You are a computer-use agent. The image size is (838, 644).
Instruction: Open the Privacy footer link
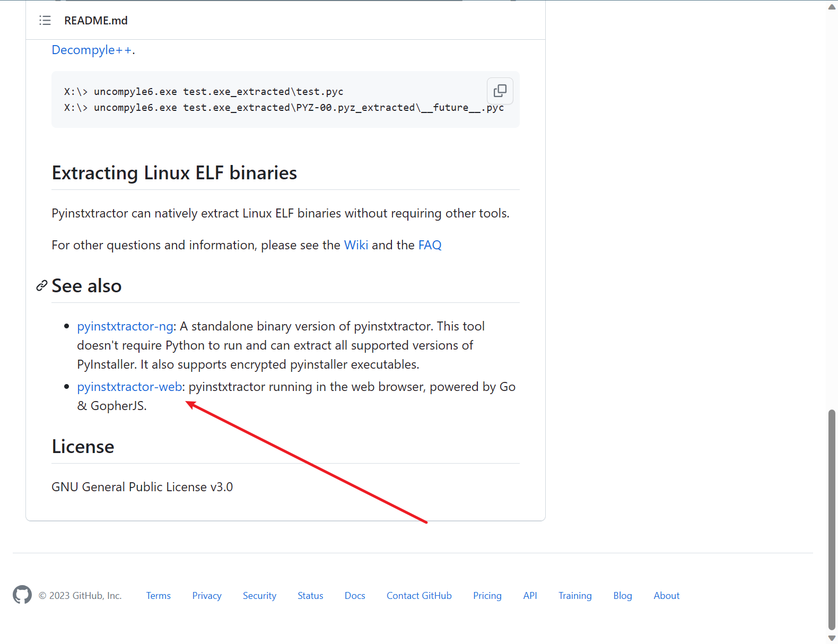point(207,596)
